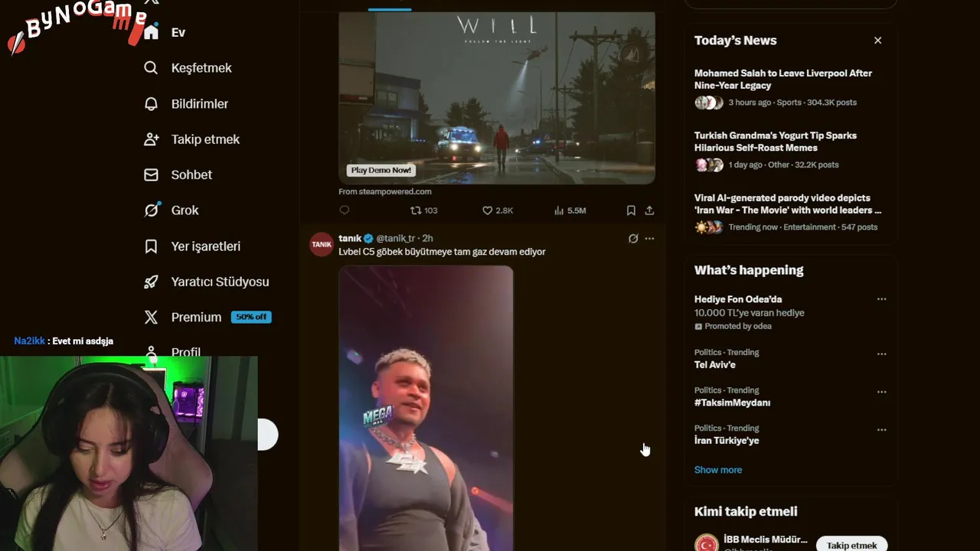Open the Sohbet envelope icon
The width and height of the screenshot is (980, 551).
click(x=151, y=174)
